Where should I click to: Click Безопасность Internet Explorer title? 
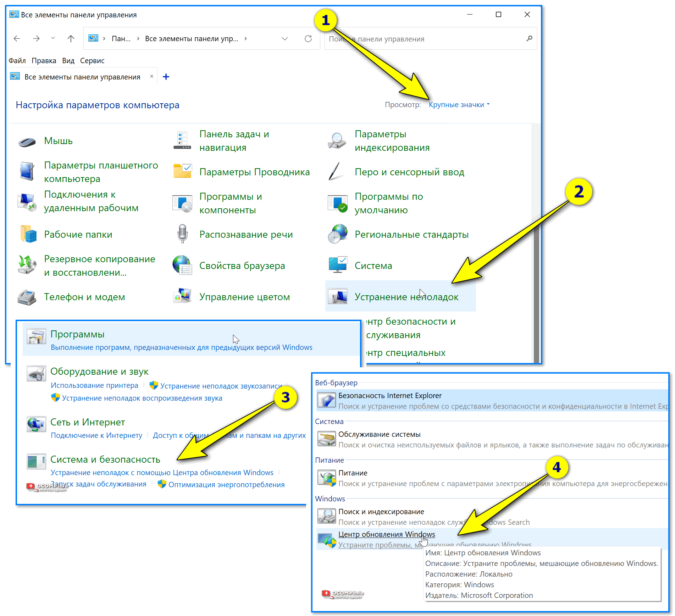(x=390, y=396)
